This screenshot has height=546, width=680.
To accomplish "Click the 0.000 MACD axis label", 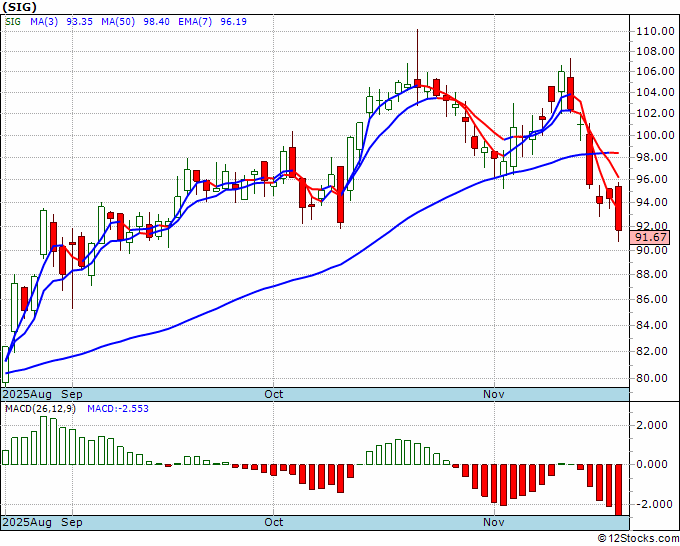I will click(652, 464).
